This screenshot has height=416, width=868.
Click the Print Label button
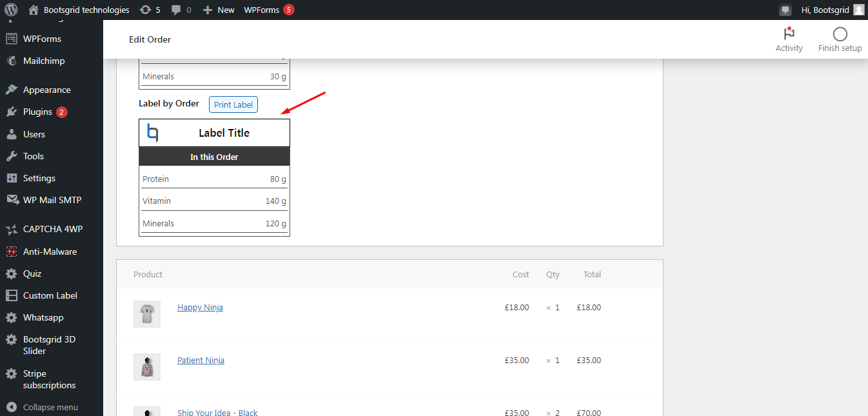coord(233,104)
